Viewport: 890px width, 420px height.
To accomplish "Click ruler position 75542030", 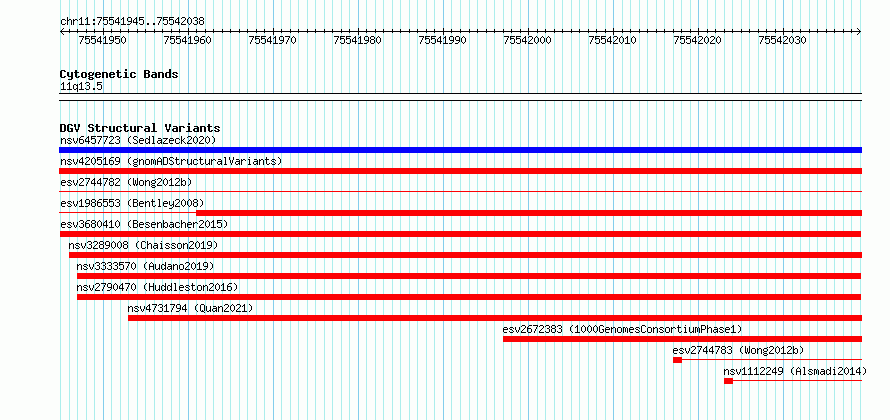I will tap(782, 40).
